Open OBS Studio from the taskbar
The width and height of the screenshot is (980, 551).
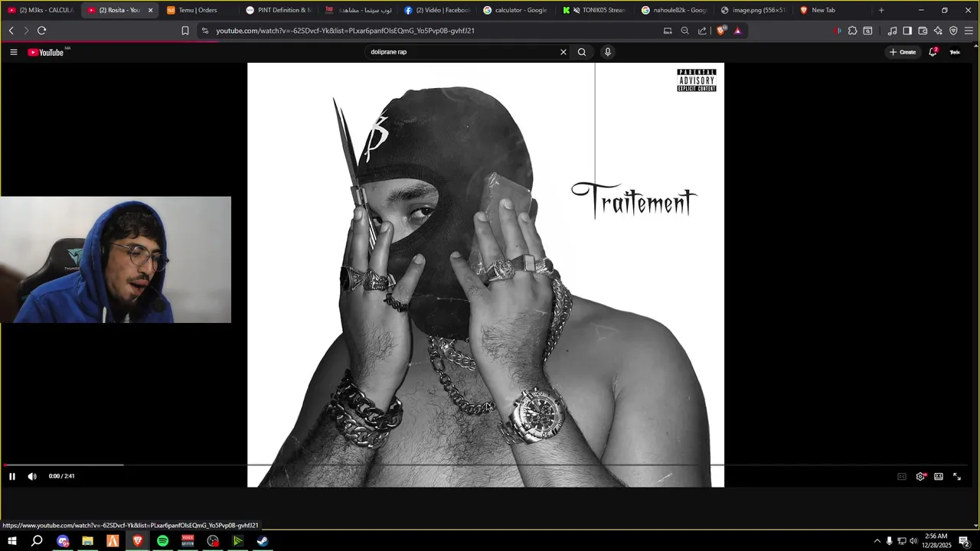[x=213, y=541]
